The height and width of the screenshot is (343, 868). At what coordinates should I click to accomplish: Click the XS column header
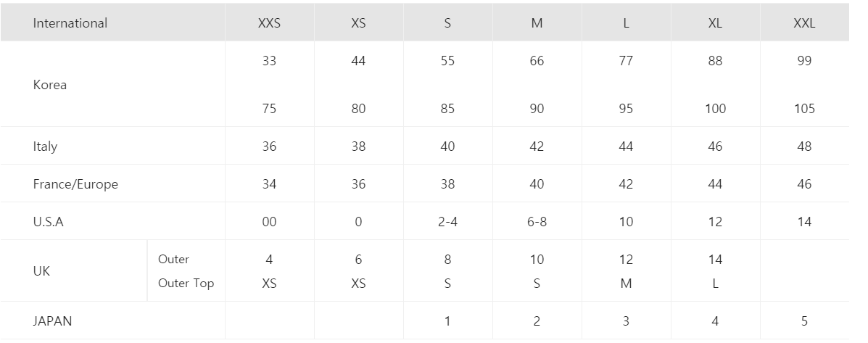358,23
